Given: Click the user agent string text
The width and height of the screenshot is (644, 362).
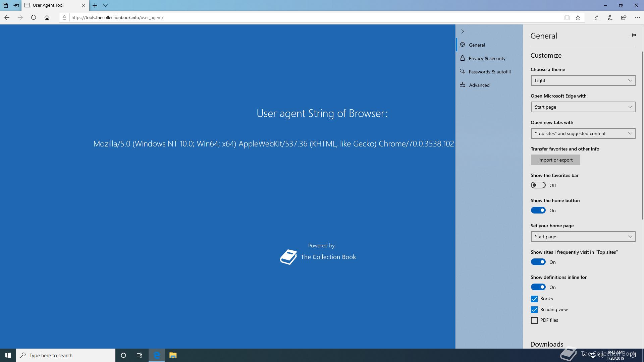Looking at the screenshot, I should tap(273, 144).
